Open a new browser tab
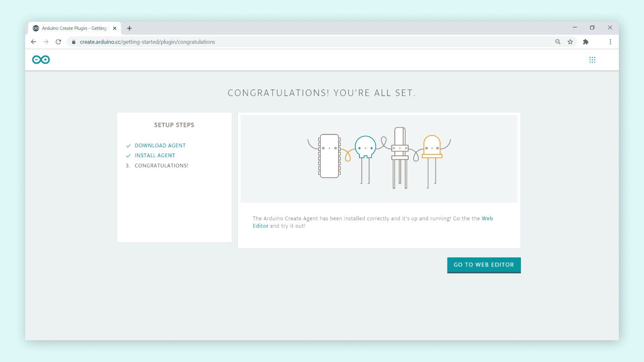Image resolution: width=644 pixels, height=362 pixels. [x=129, y=28]
